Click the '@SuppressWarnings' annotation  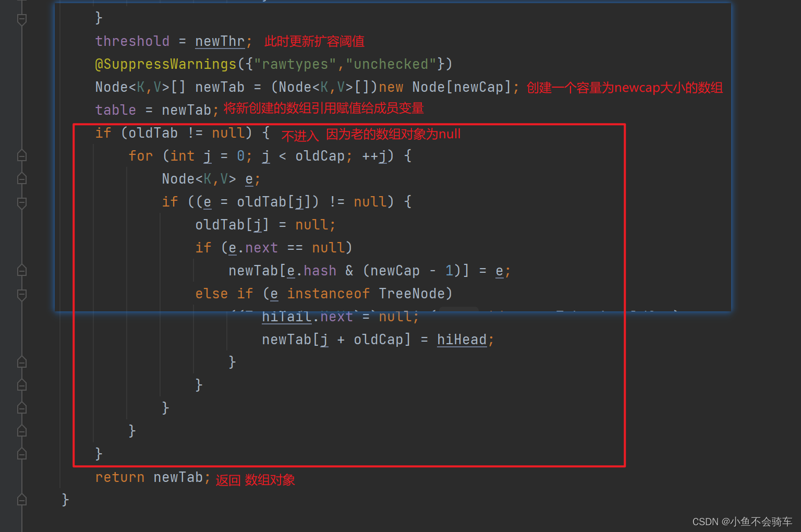[x=166, y=64]
